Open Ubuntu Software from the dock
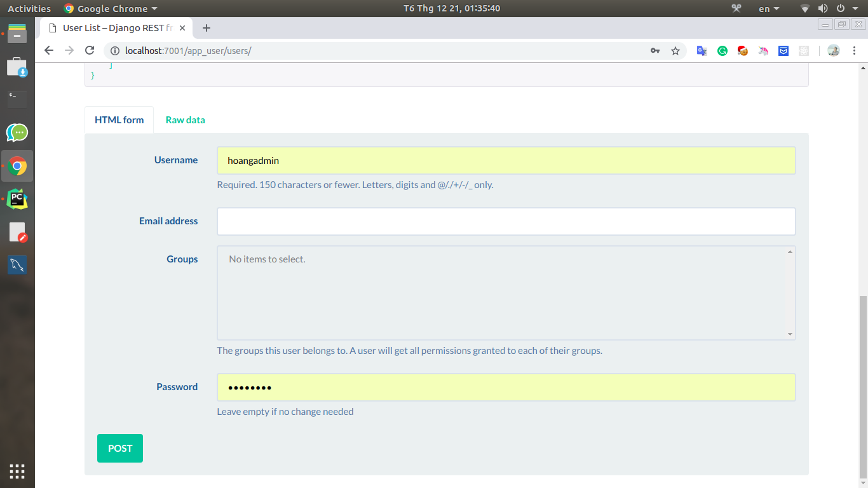868x488 pixels. pos(17,66)
